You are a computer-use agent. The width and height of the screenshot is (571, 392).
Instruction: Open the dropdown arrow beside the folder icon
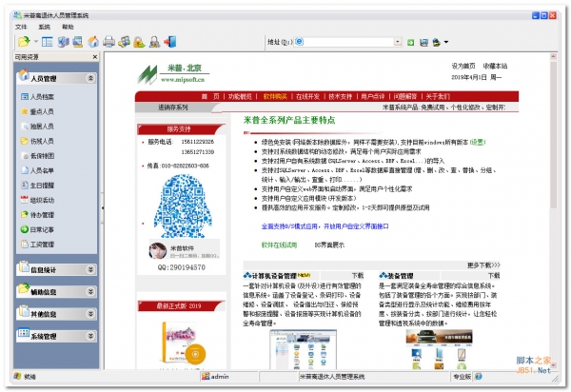tap(36, 42)
